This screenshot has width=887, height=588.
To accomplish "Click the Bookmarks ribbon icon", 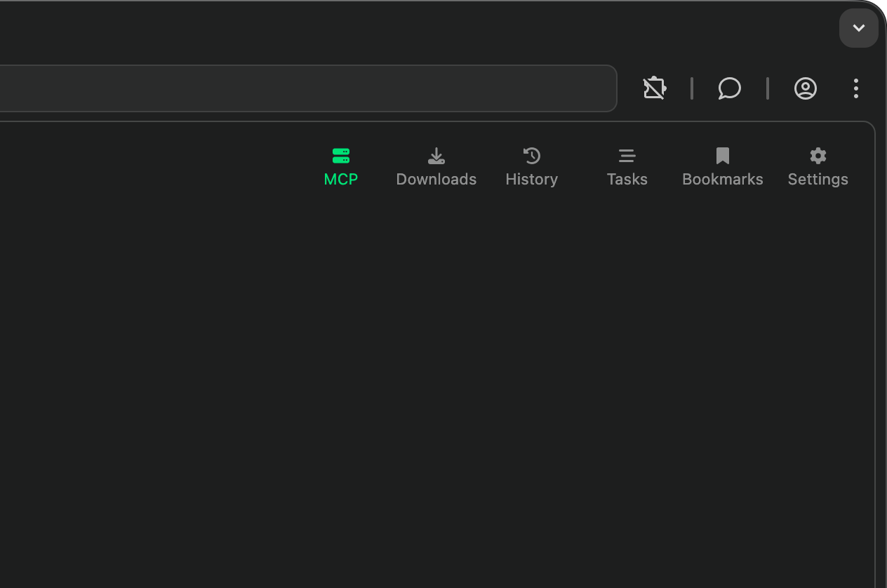I will pyautogui.click(x=722, y=155).
